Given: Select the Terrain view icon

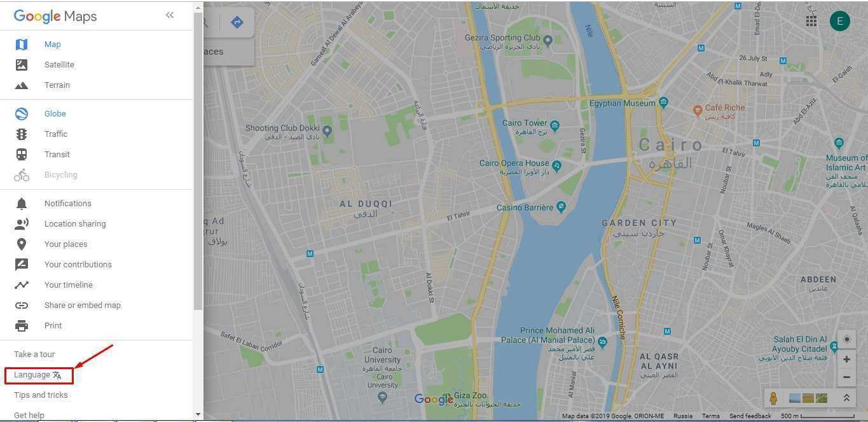Looking at the screenshot, I should pos(22,85).
